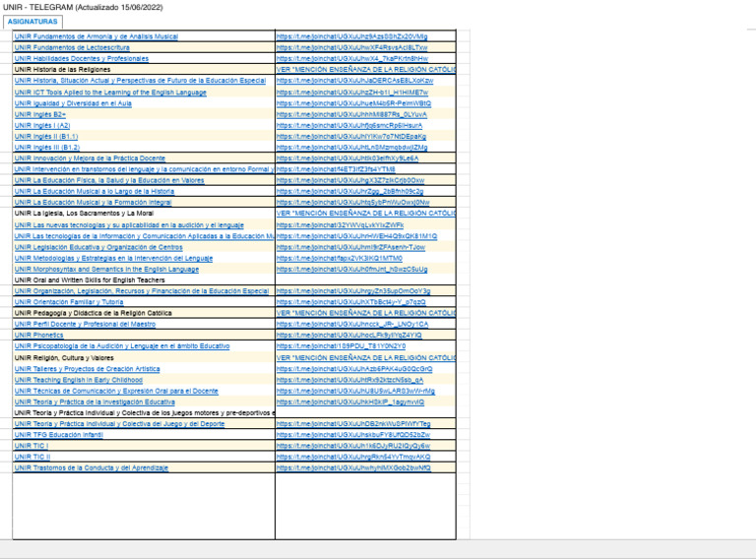Open Telegram URL for Las nuevas tecnologías row
756x559 pixels.
(x=340, y=225)
